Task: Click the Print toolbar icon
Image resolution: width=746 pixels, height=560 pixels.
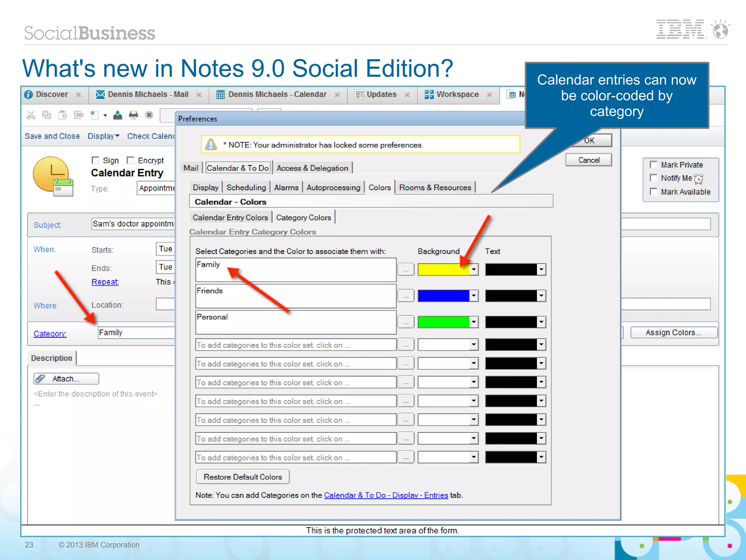Action: pyautogui.click(x=134, y=115)
